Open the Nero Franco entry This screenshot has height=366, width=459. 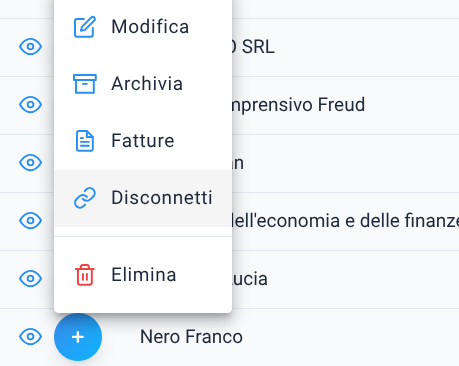pyautogui.click(x=191, y=337)
